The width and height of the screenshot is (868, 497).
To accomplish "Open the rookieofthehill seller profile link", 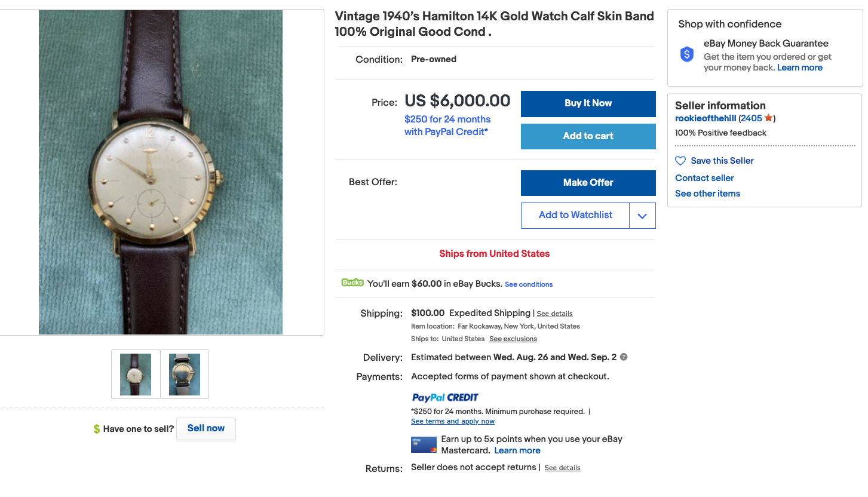I will tap(706, 118).
